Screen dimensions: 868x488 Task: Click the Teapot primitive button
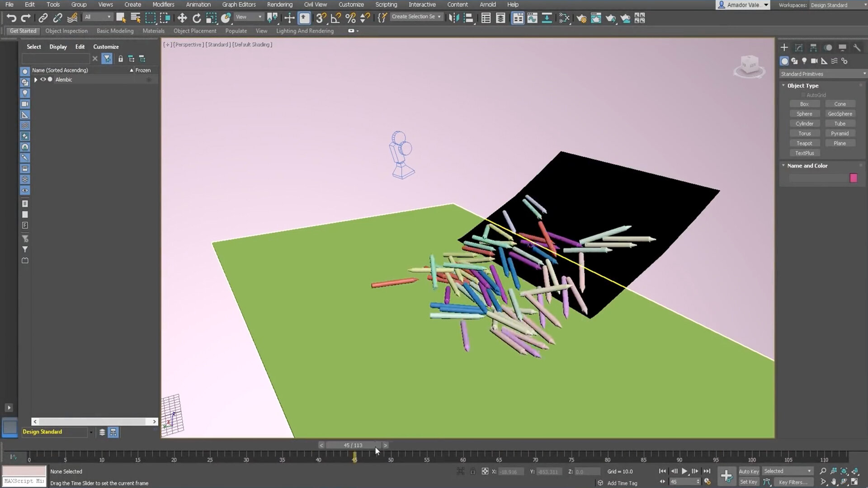click(804, 143)
